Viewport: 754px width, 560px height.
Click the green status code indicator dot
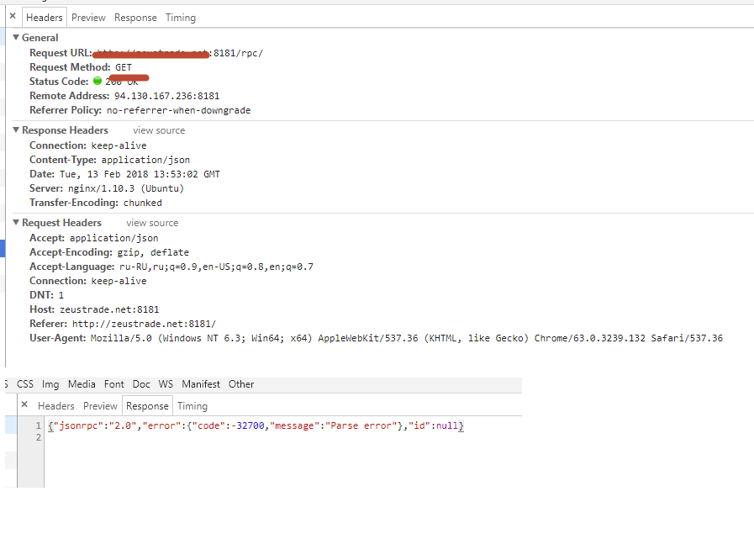98,81
